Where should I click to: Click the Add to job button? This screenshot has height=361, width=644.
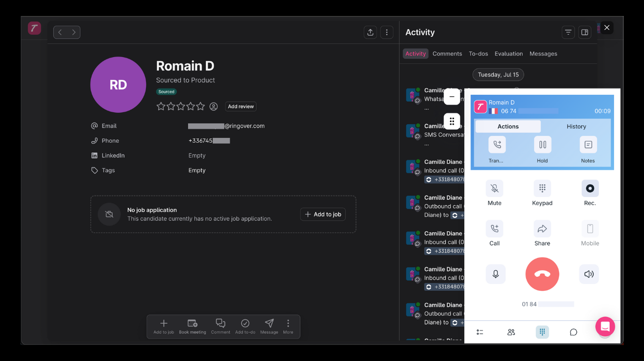322,214
